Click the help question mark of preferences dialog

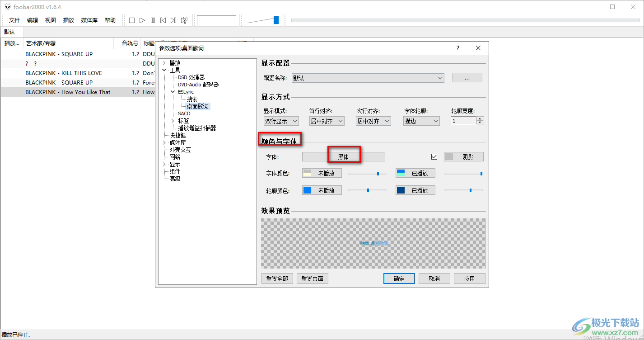pyautogui.click(x=458, y=48)
